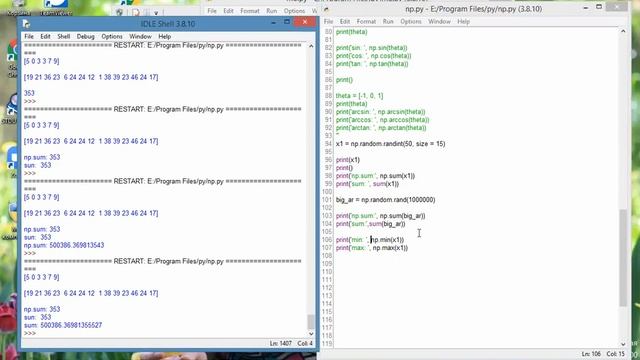Click the IDLE Shell title bar Python icon
The height and width of the screenshot is (360, 640).
pyautogui.click(x=27, y=24)
